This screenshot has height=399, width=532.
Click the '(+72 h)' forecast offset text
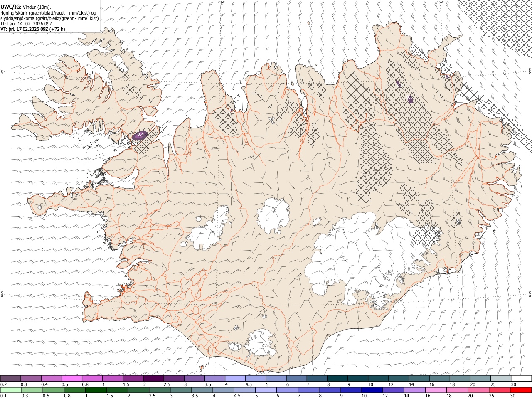click(57, 29)
